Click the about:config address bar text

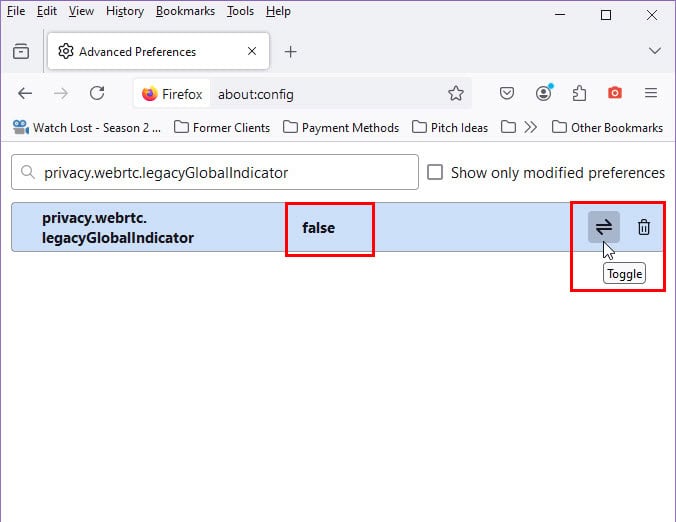click(256, 94)
